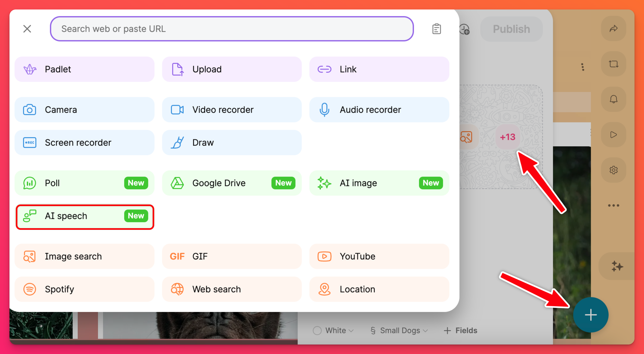644x354 pixels.
Task: Open the Audio recorder option
Action: [x=379, y=110]
